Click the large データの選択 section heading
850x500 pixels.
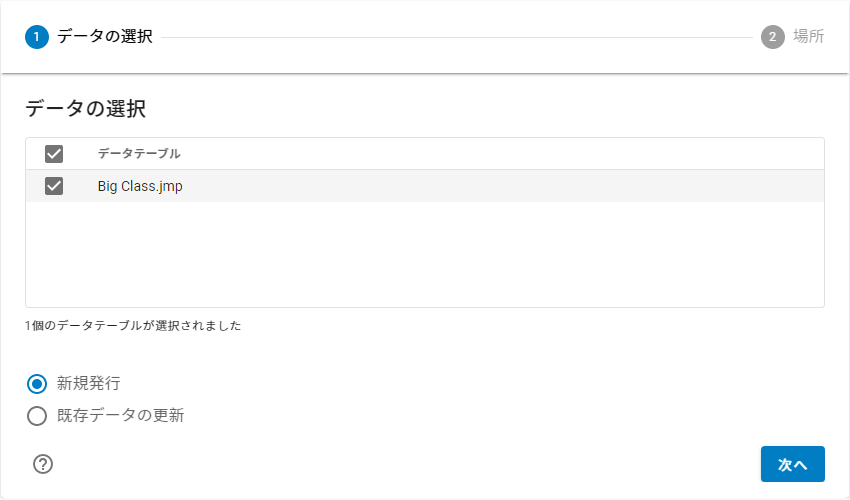[x=93, y=109]
